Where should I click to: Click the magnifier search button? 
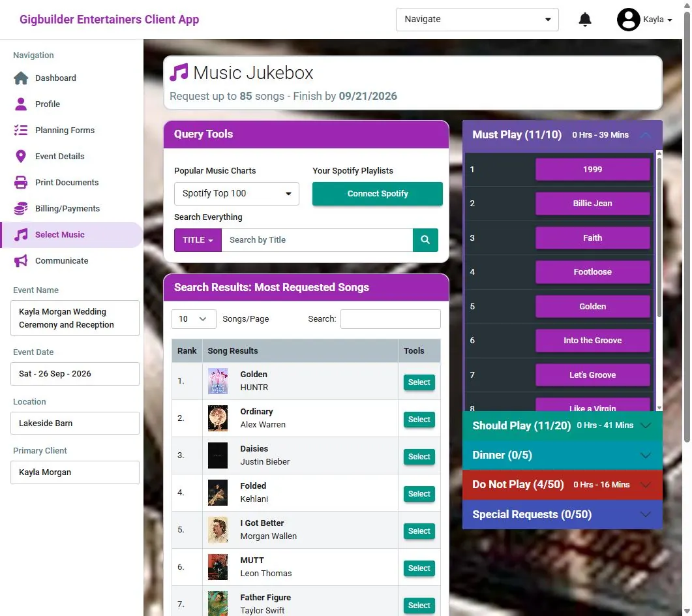pos(425,239)
